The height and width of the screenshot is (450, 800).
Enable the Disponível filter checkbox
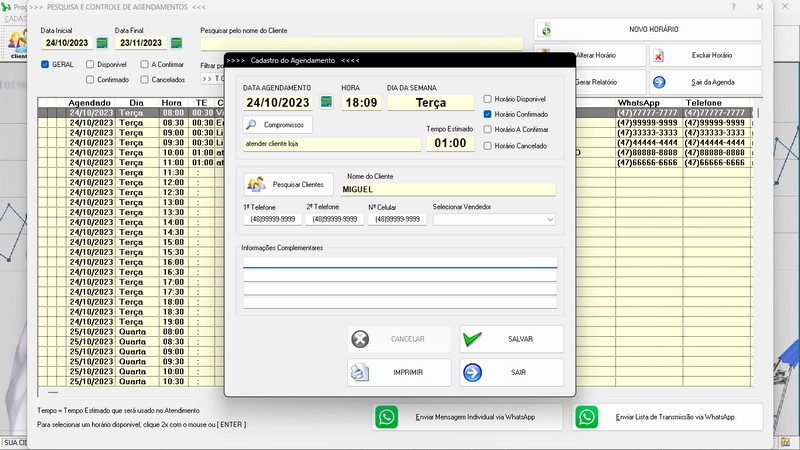[x=90, y=64]
